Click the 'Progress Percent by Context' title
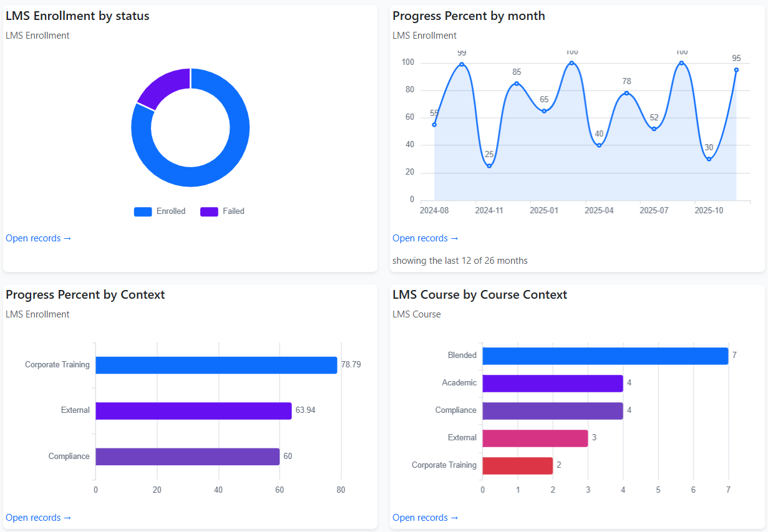Viewport: 768px width, 532px height. (85, 294)
